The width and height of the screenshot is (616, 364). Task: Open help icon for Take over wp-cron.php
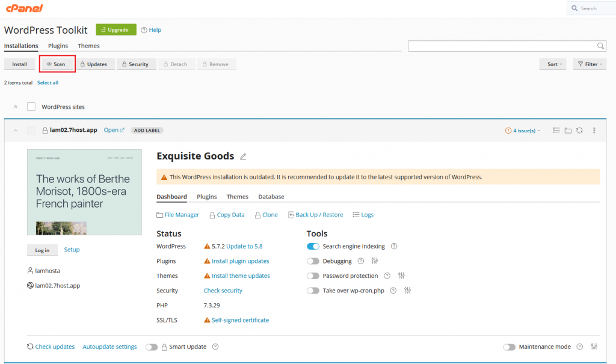(x=393, y=291)
